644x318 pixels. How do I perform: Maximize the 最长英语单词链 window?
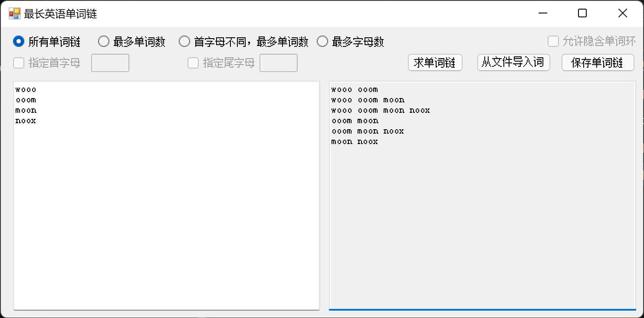click(582, 13)
